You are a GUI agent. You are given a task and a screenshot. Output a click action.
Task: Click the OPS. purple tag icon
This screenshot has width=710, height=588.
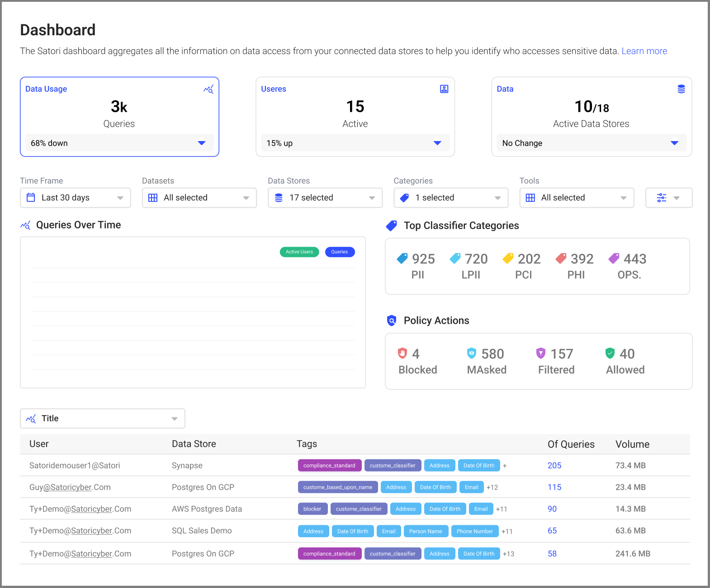pyautogui.click(x=614, y=258)
